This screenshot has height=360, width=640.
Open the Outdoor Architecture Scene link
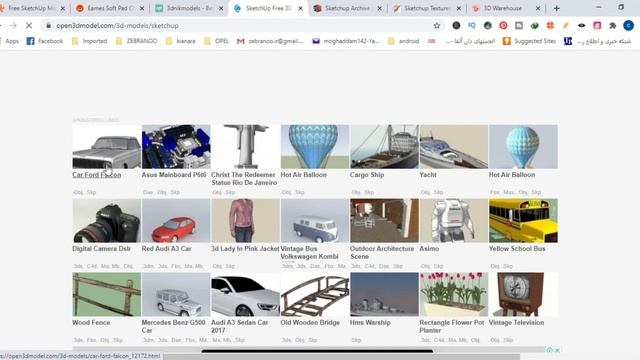point(382,252)
